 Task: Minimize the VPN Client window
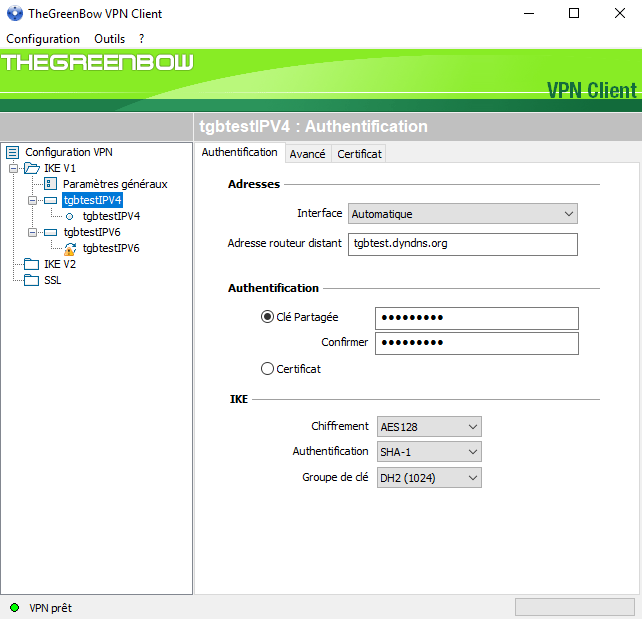point(529,13)
